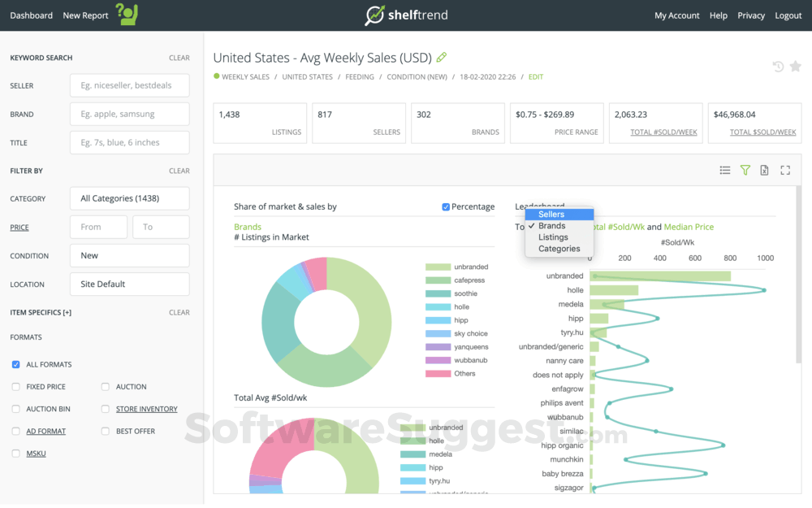Image resolution: width=812 pixels, height=508 pixels.
Task: Click the Edit link in breadcrumb
Action: (x=536, y=77)
